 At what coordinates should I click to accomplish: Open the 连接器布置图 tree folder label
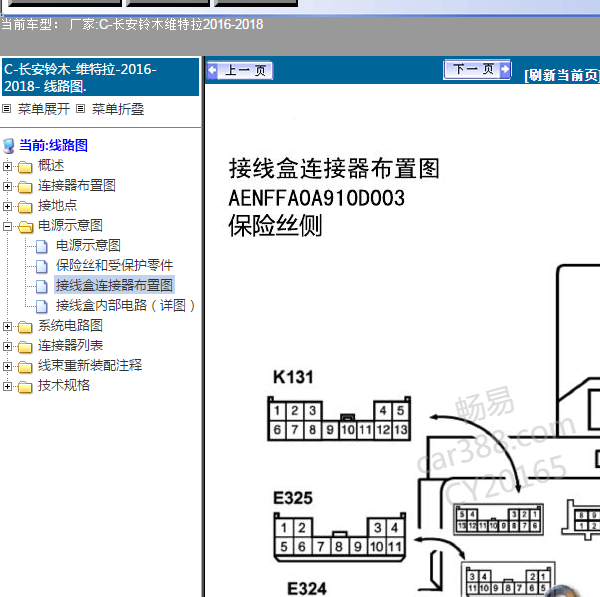click(77, 186)
